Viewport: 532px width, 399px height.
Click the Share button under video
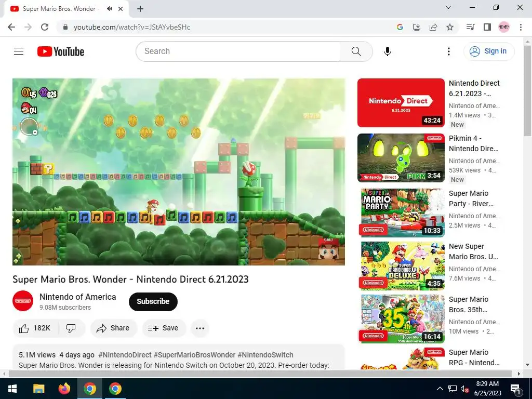[114, 328]
